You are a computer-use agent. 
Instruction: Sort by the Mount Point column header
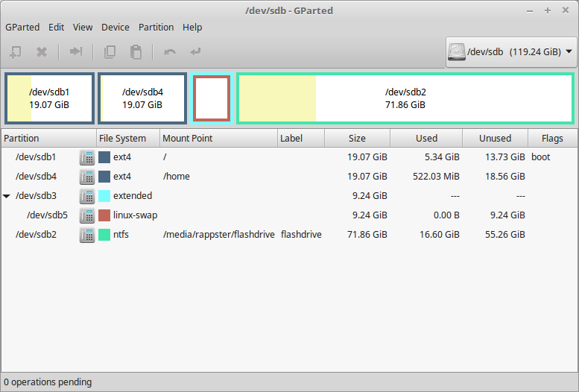218,138
